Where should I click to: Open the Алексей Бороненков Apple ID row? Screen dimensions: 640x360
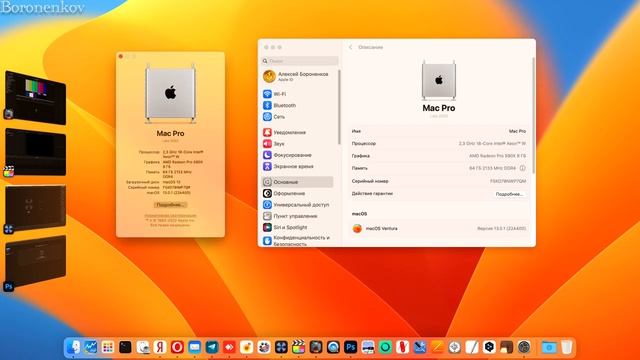pos(297,76)
